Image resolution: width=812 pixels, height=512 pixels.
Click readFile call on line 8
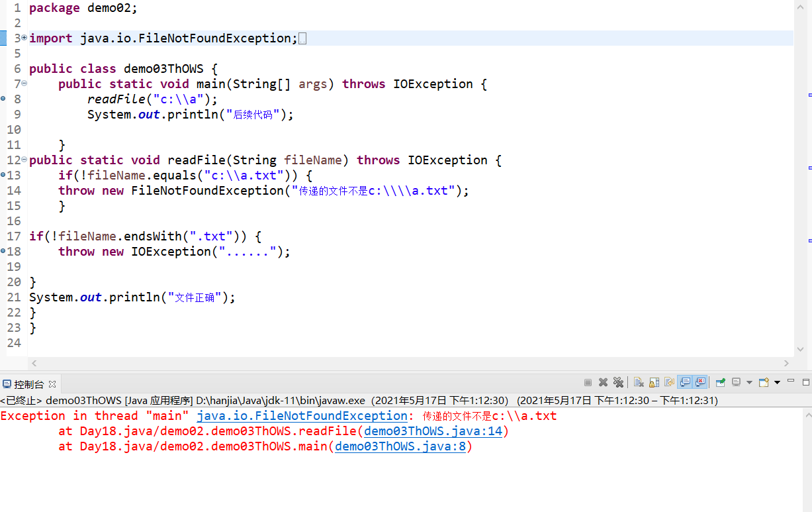click(x=152, y=99)
